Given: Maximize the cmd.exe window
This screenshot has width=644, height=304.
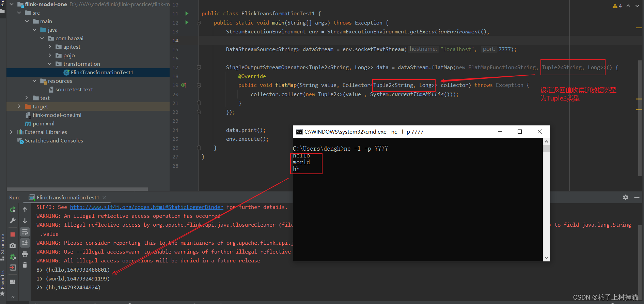Looking at the screenshot, I should pos(520,132).
